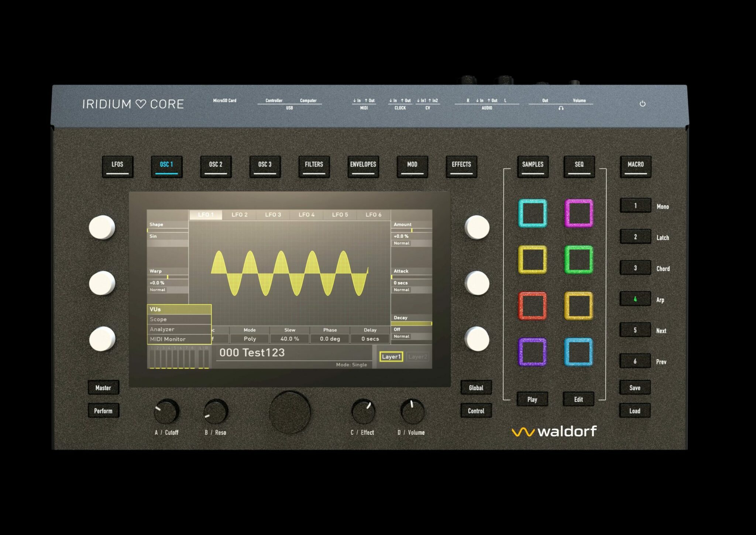Click the heart in Iridium Core logo
The width and height of the screenshot is (756, 535).
(x=141, y=104)
